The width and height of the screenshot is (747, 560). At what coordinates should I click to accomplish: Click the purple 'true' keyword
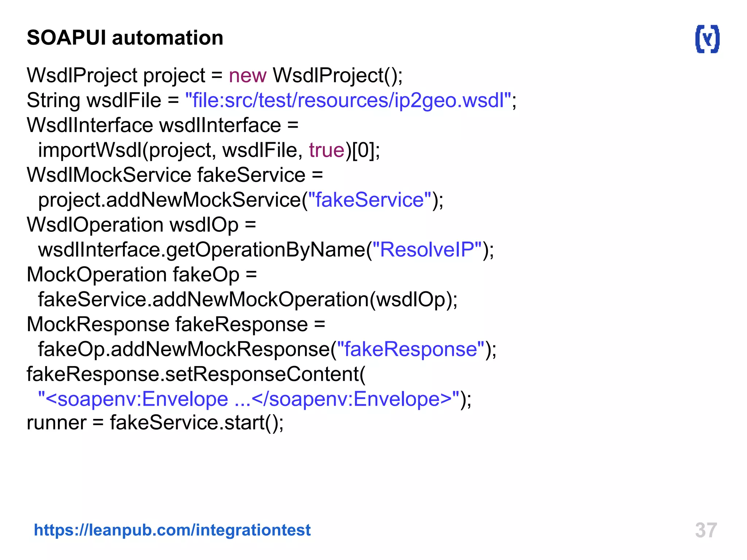tap(326, 150)
